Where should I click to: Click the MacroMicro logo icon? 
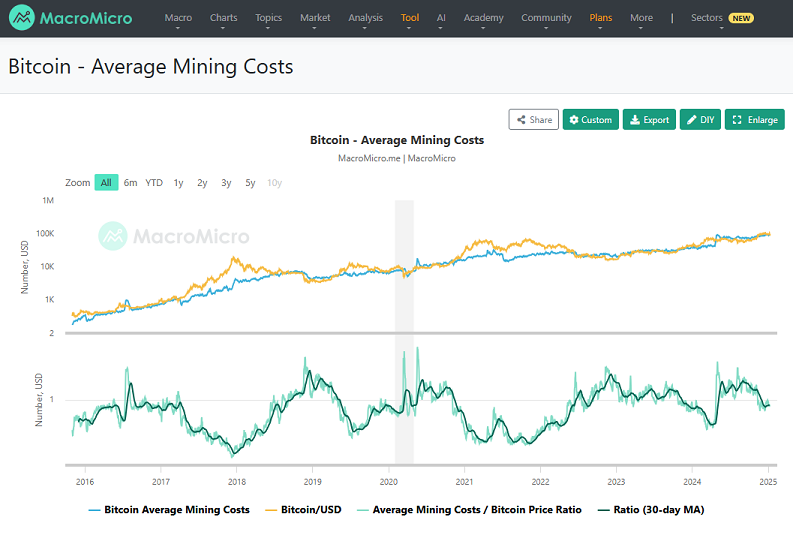tap(22, 18)
